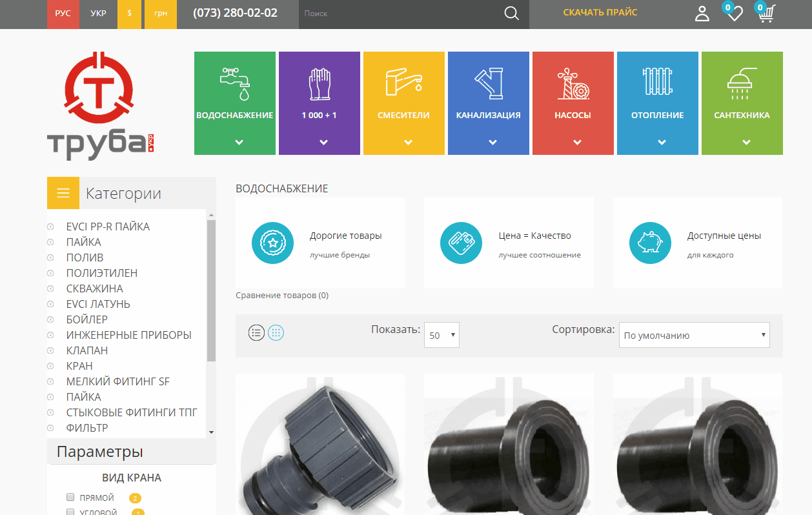This screenshot has height=515, width=812.
Task: Select dollar currency
Action: (130, 13)
